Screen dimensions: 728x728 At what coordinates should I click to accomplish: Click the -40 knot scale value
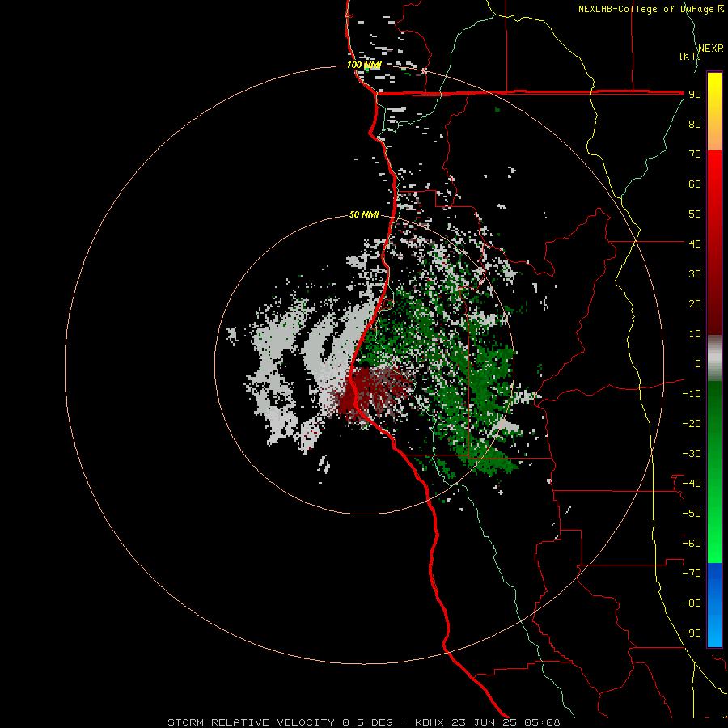coord(692,484)
